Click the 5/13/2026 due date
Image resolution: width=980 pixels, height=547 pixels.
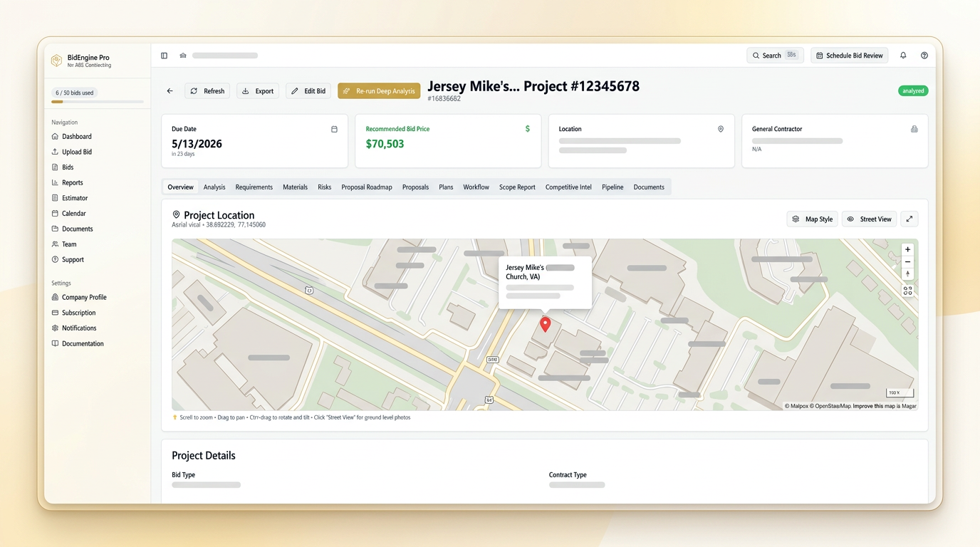tap(197, 144)
